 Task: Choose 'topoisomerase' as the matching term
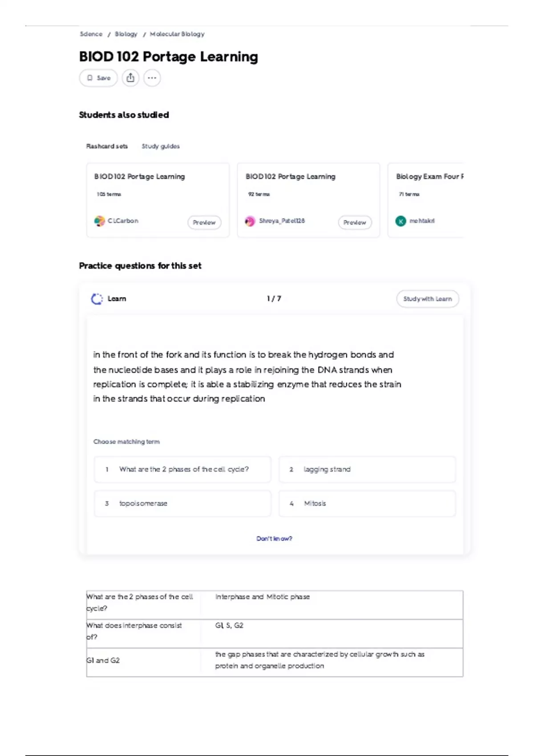[x=182, y=503]
